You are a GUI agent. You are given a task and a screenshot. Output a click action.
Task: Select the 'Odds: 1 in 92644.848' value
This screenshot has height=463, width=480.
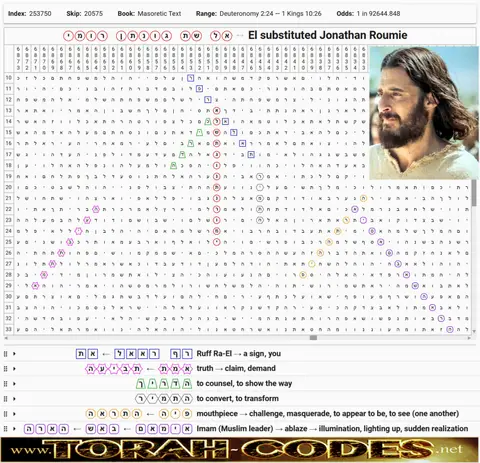point(368,14)
